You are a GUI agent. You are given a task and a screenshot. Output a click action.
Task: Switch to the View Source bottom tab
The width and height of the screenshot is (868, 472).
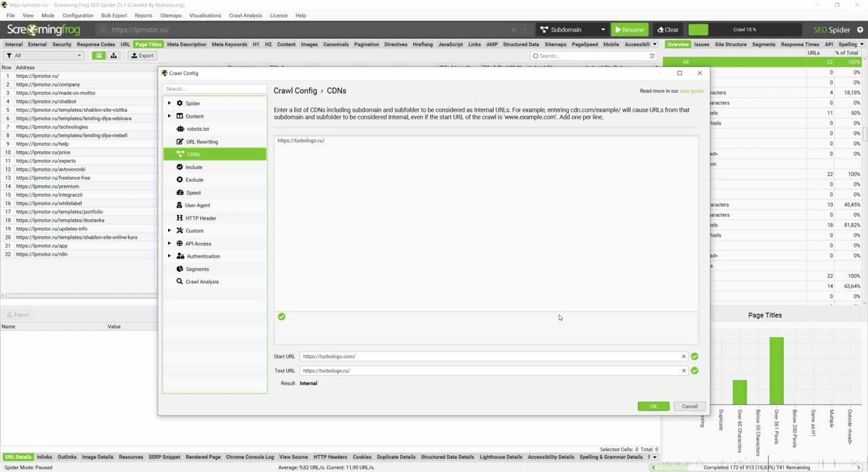click(x=293, y=457)
